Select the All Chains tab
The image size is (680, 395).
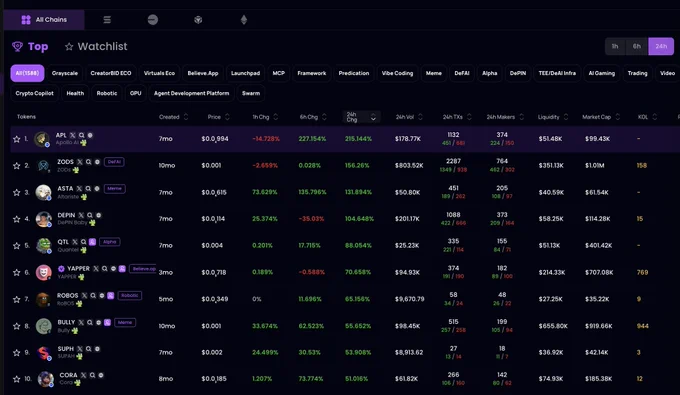point(44,20)
